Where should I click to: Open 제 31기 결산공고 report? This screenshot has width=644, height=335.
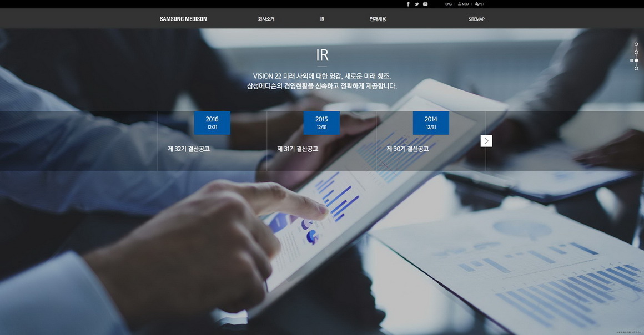pyautogui.click(x=298, y=149)
